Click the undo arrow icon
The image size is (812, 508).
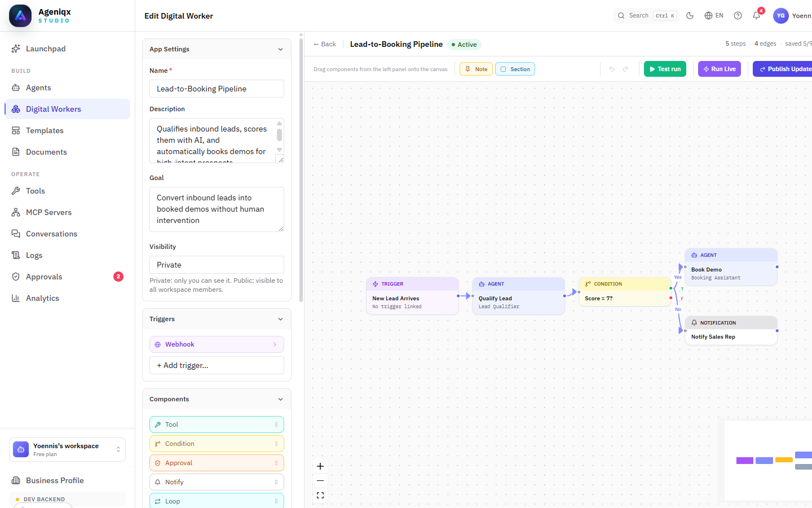612,69
